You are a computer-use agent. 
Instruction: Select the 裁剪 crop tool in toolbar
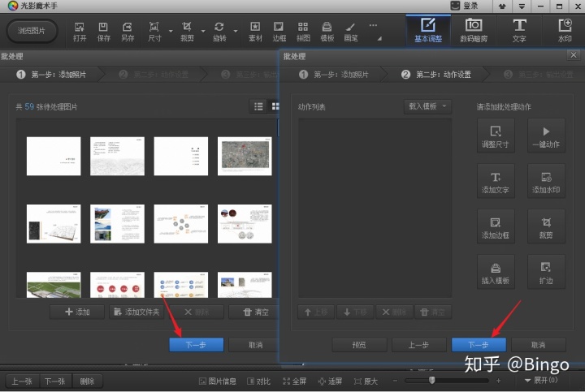pos(187,32)
